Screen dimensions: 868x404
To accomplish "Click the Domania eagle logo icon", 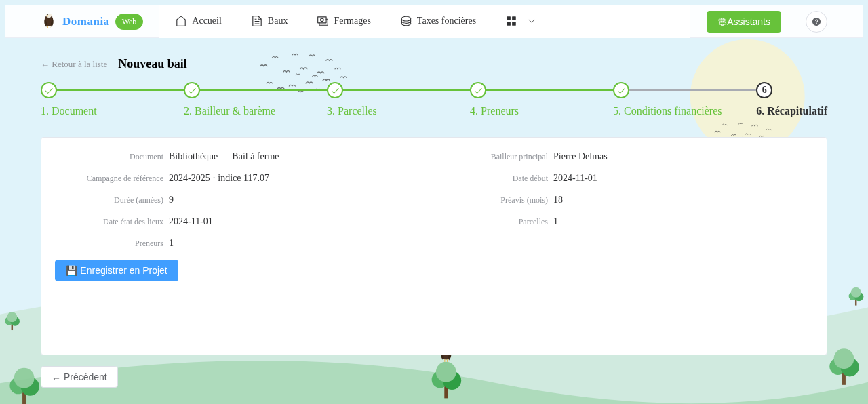I will pos(49,21).
